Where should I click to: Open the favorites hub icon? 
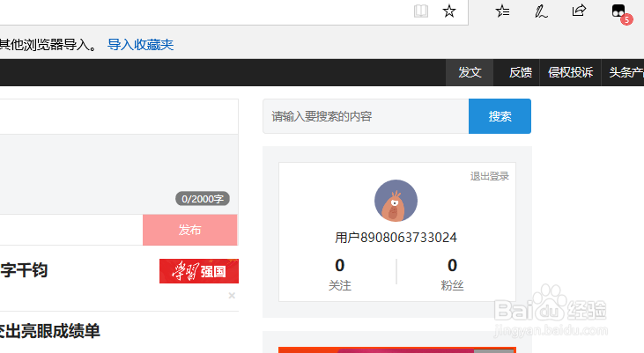tap(502, 11)
